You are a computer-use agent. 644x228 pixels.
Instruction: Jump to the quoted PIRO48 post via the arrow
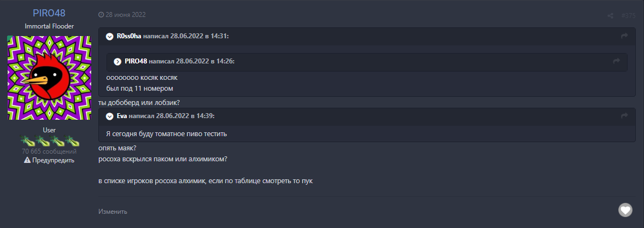click(617, 61)
